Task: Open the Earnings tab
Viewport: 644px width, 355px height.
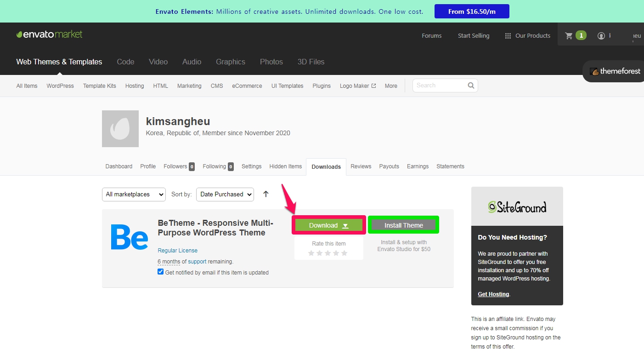Action: [418, 166]
